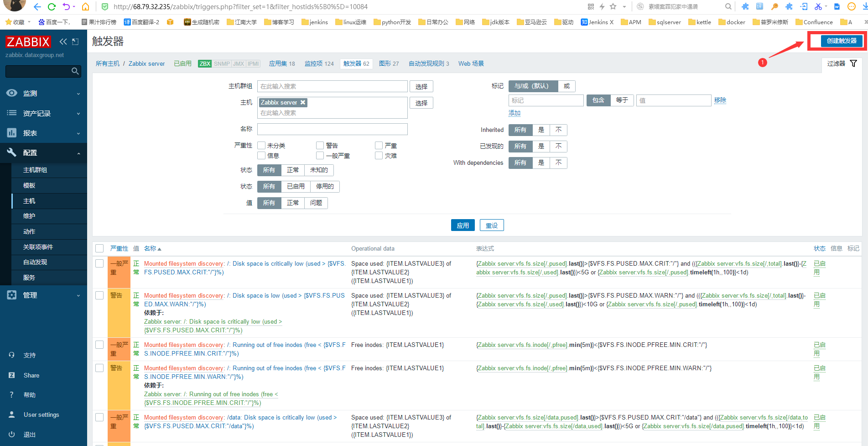This screenshot has width=868, height=446.
Task: Click the login arrow extension icon
Action: [x=804, y=6]
